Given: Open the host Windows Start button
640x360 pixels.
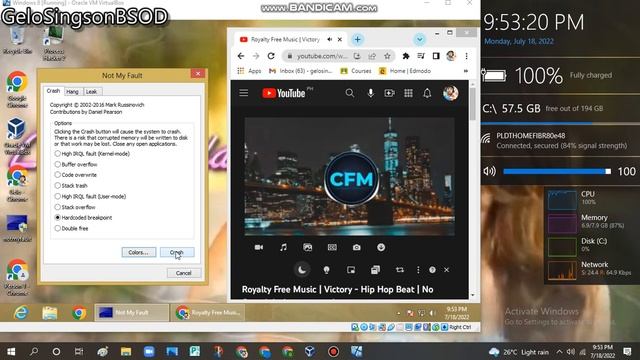Looking at the screenshot, I should click(11, 351).
